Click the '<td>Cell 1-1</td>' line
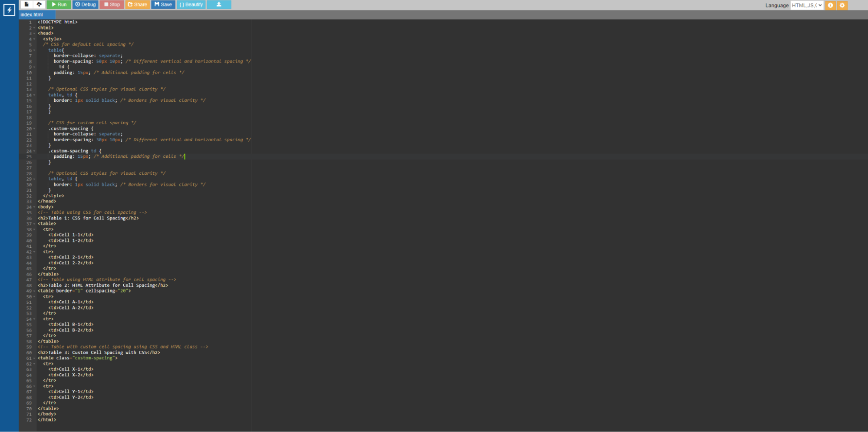Viewport: 868px width, 432px height. pos(71,235)
